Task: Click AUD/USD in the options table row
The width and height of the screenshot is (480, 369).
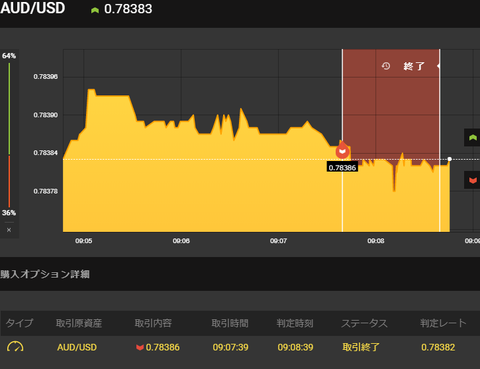Action: coord(77,347)
